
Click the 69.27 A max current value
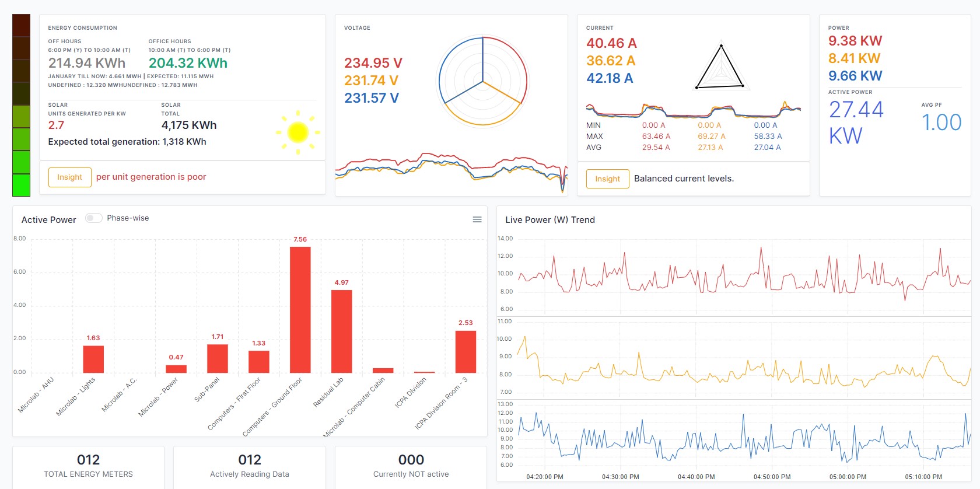point(712,137)
